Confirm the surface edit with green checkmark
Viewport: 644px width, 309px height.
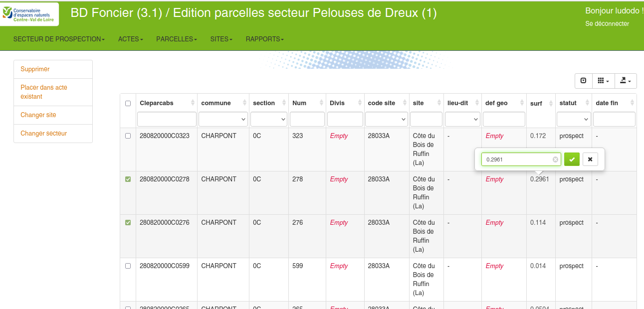click(x=572, y=159)
